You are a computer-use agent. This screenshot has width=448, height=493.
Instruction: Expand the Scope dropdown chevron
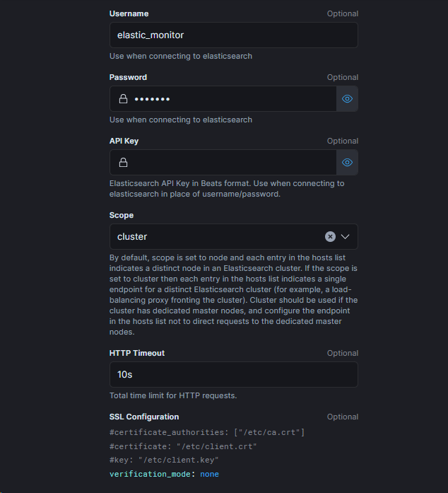click(346, 237)
